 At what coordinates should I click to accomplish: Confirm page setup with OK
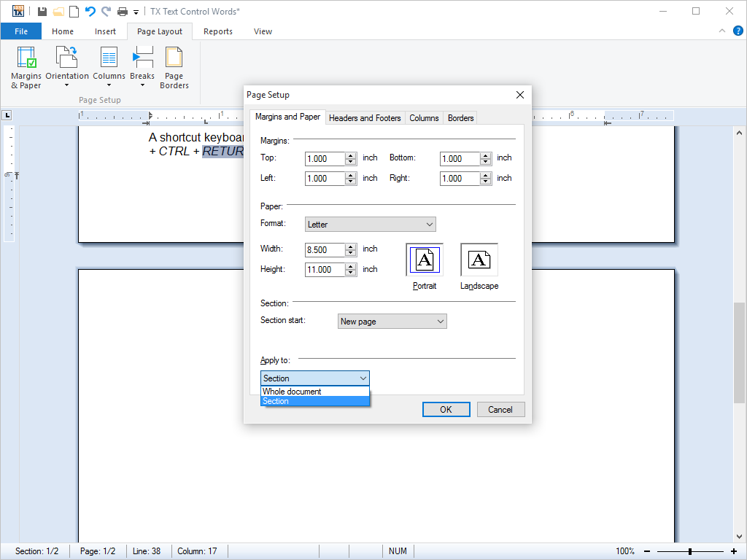[x=446, y=409]
